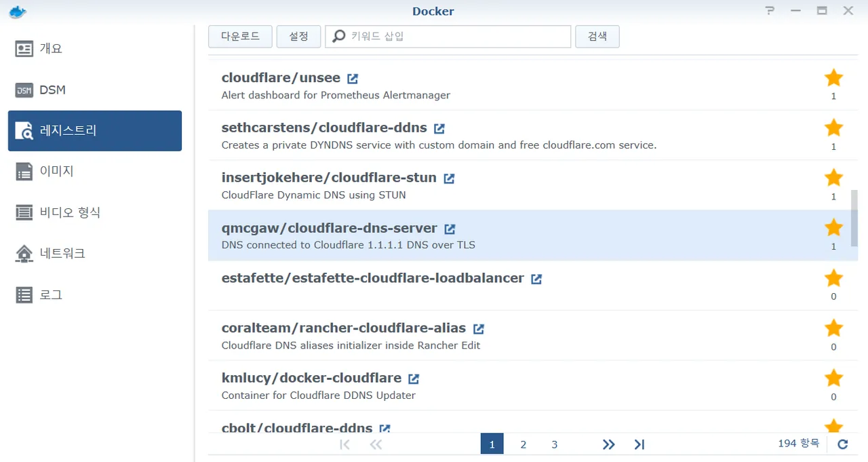
Task: Select kmlucy/docker-cloudflare image name
Action: [311, 378]
